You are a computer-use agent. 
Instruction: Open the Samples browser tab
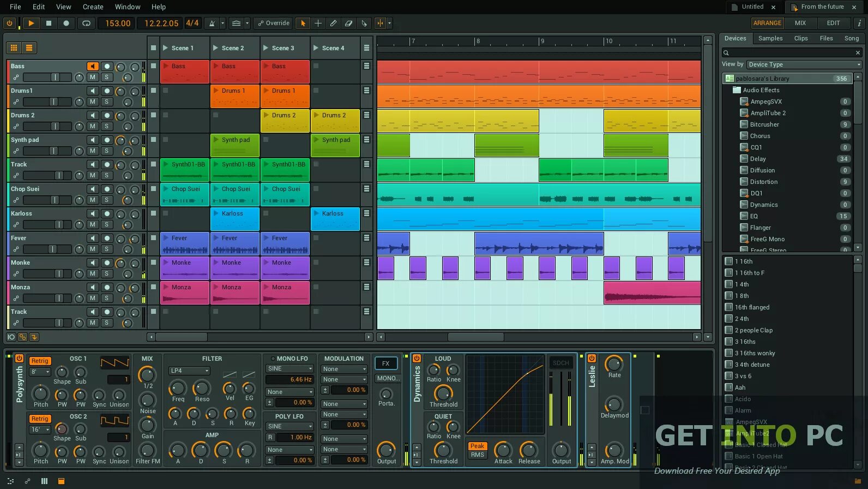pyautogui.click(x=770, y=38)
